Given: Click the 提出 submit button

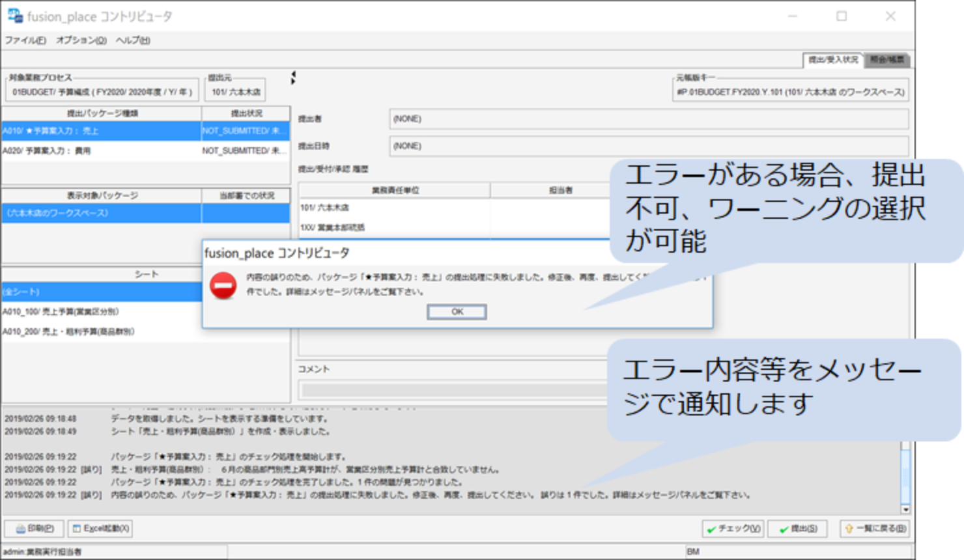Looking at the screenshot, I should tap(798, 529).
